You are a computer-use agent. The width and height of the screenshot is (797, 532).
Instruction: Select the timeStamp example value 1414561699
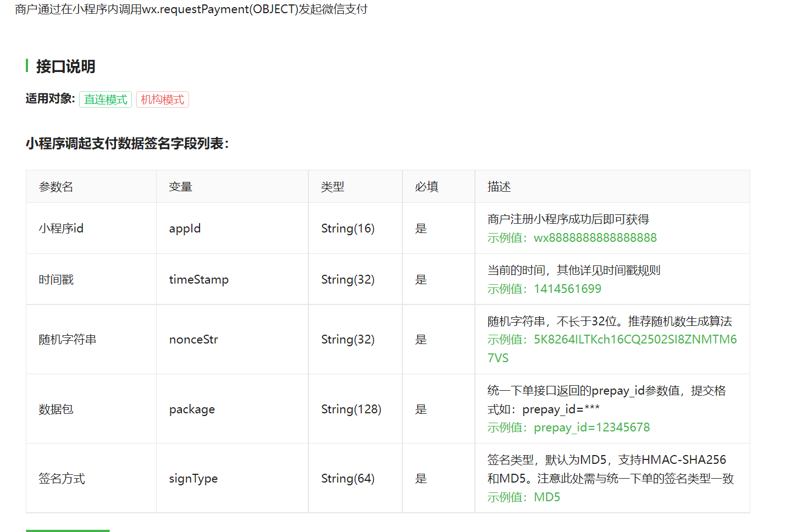click(x=567, y=289)
